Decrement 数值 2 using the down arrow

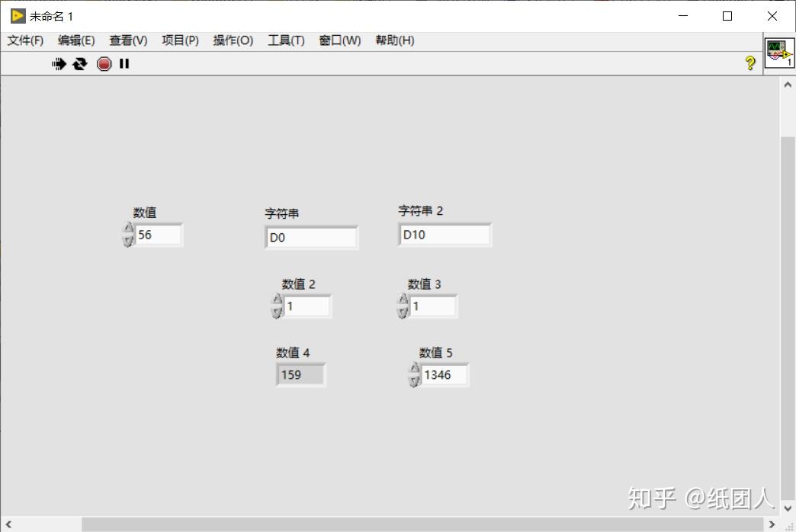click(x=277, y=310)
